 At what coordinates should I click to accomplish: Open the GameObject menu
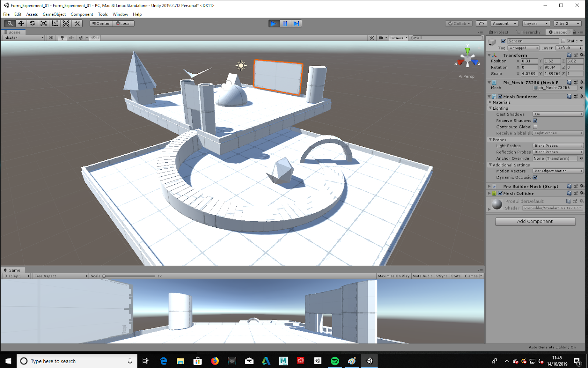(x=54, y=14)
